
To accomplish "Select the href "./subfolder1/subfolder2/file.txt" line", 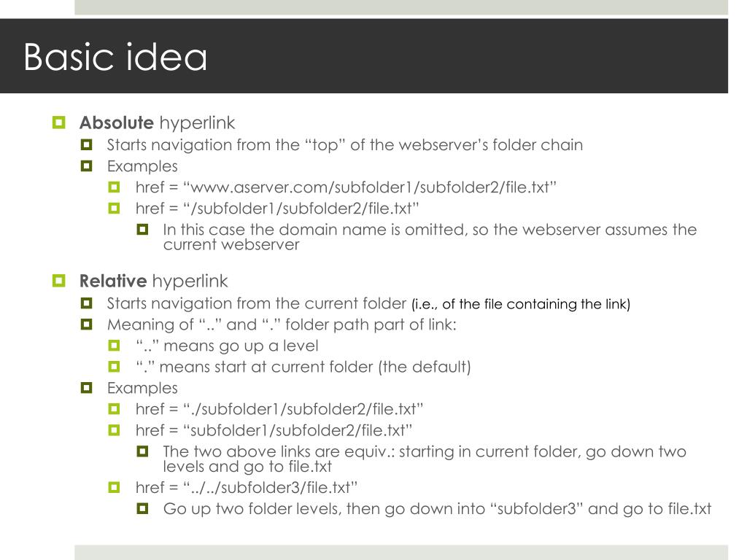I will [279, 409].
